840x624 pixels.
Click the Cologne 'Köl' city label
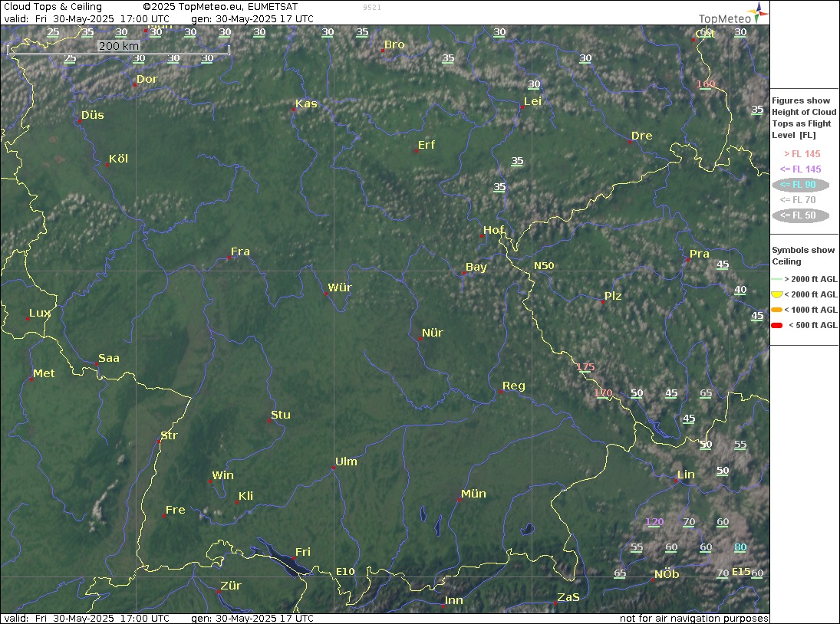(x=118, y=159)
